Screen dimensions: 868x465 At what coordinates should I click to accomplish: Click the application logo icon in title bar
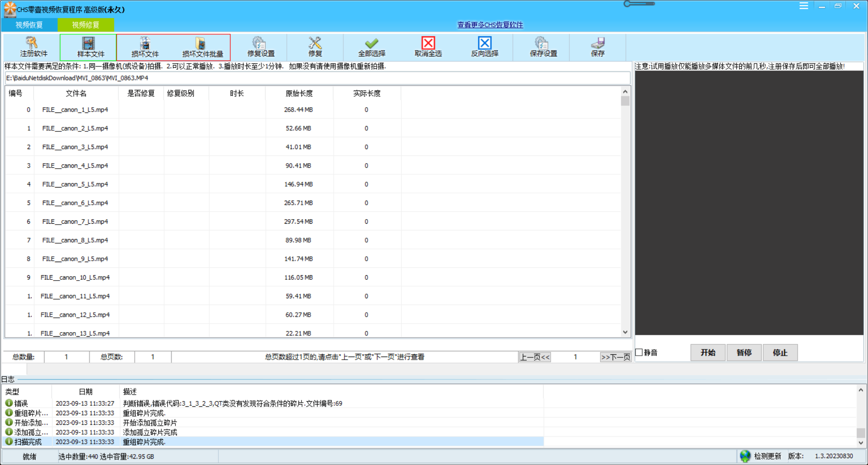(9, 9)
